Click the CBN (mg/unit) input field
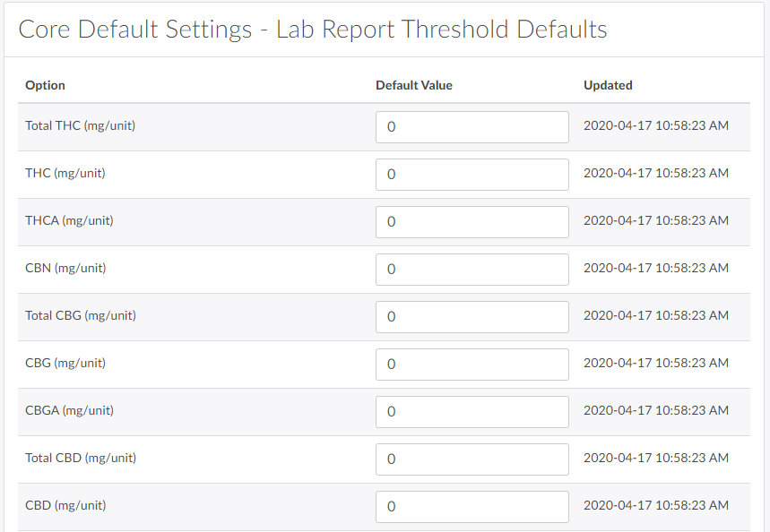This screenshot has height=532, width=770. click(472, 270)
